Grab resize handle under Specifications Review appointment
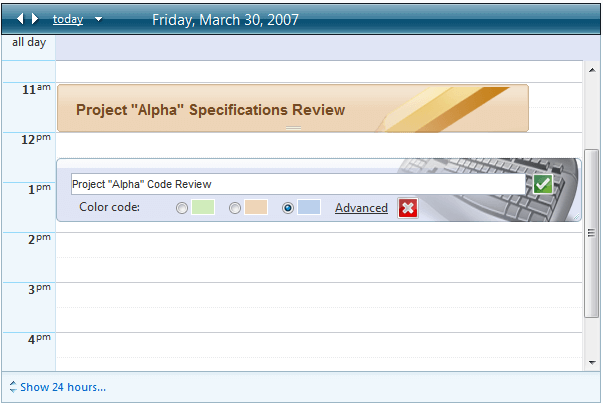This screenshot has width=603, height=403. (x=292, y=129)
